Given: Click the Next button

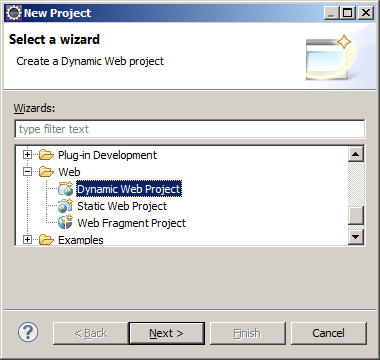Looking at the screenshot, I should pos(167,333).
